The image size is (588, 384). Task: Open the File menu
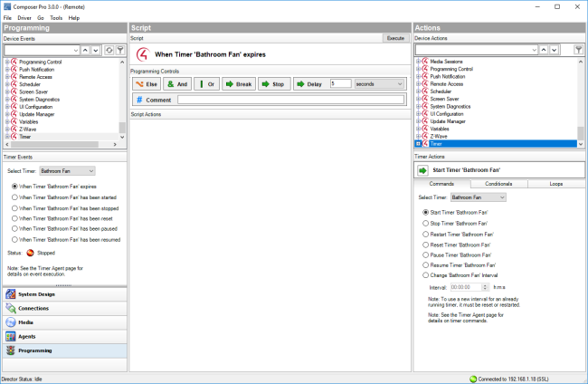(7, 17)
